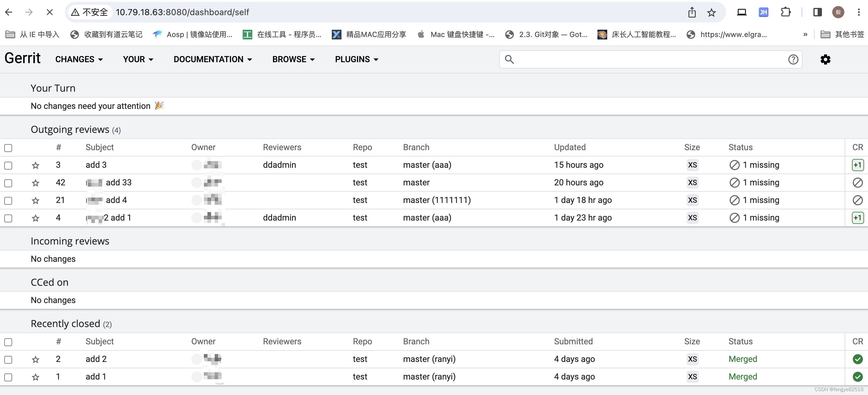Bookmark this page with the star icon
868x395 pixels.
(711, 12)
